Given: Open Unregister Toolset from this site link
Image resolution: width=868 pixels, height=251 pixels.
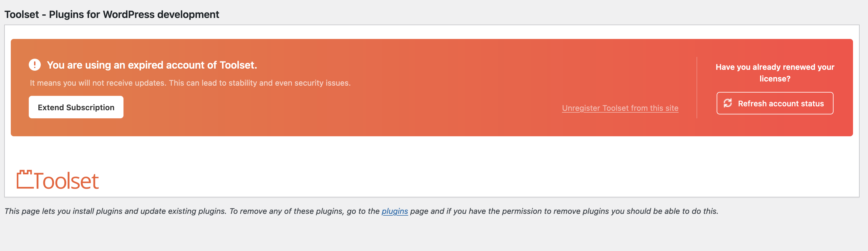Looking at the screenshot, I should (x=620, y=108).
